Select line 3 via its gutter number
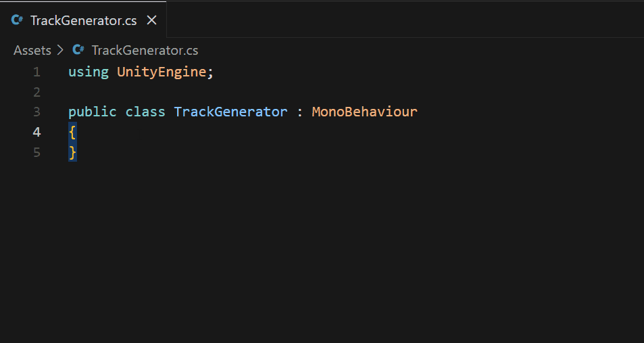This screenshot has height=343, width=644. [36, 112]
